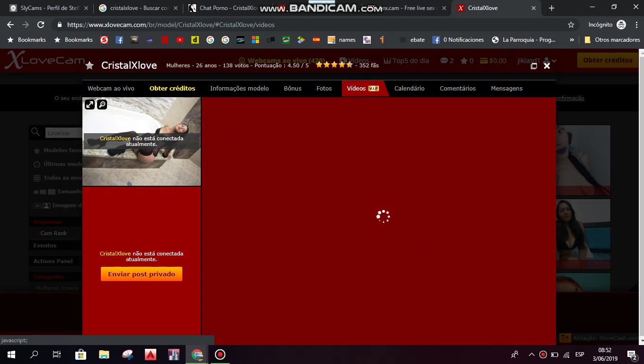Open the jikiasd1 account dropdown
Image resolution: width=644 pixels, height=364 pixels.
[537, 61]
